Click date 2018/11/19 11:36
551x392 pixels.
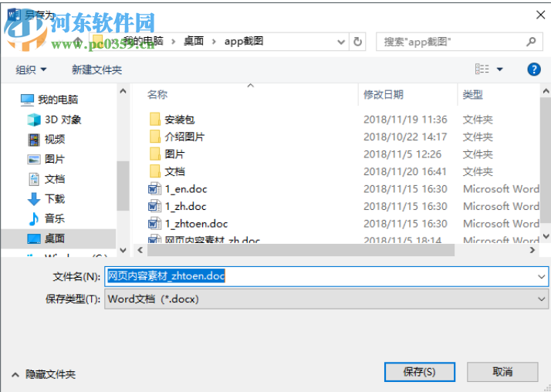pyautogui.click(x=405, y=120)
